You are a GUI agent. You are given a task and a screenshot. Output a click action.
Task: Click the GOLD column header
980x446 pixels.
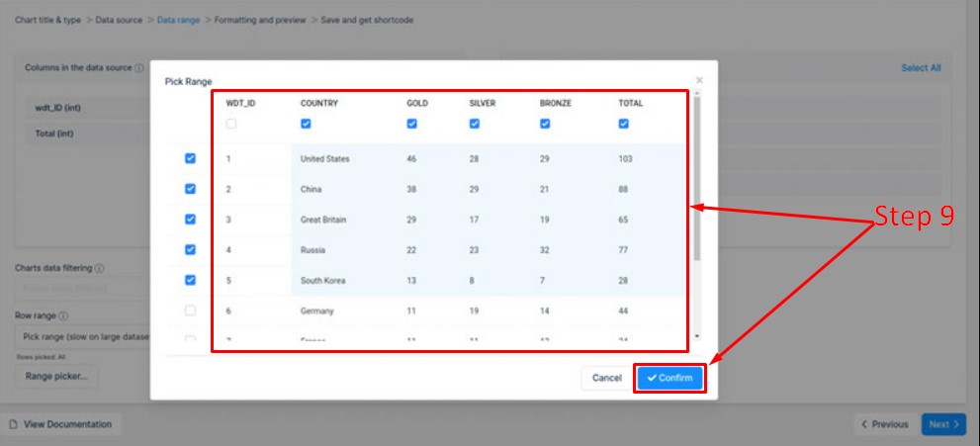(x=417, y=103)
